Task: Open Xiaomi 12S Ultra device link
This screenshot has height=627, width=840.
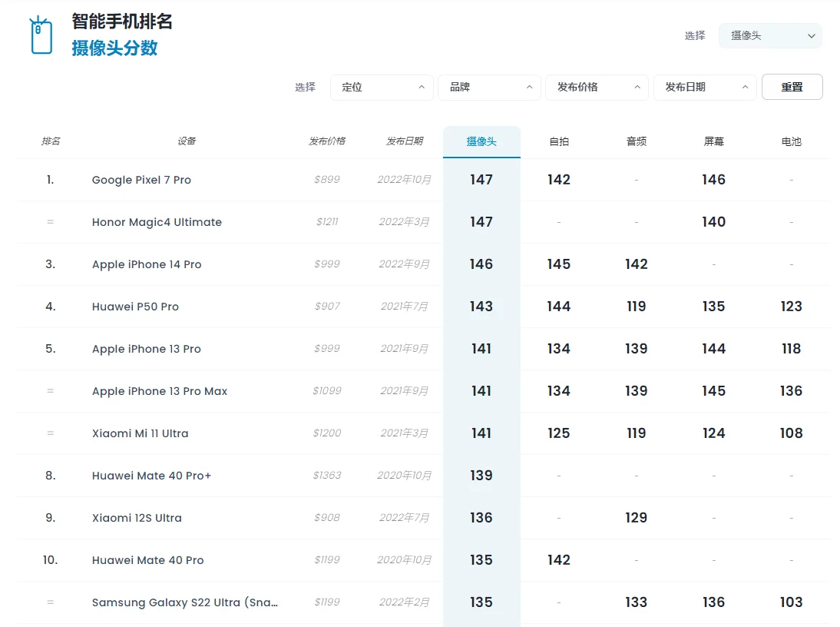Action: pos(137,518)
